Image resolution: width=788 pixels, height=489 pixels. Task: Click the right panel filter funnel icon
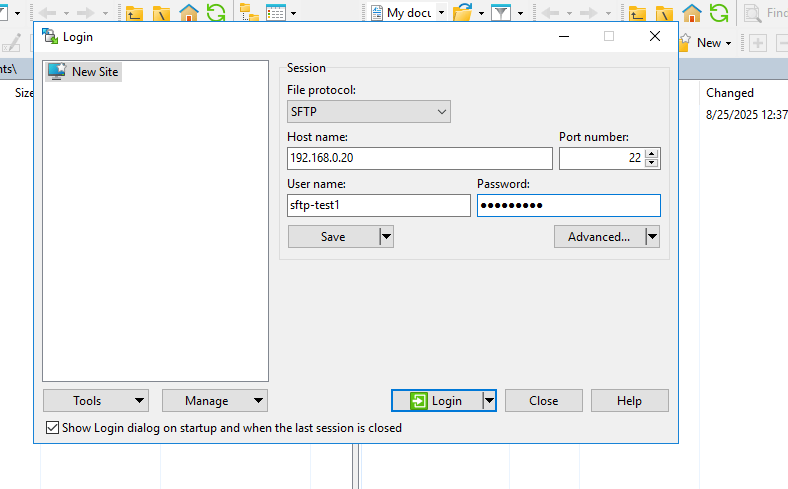(x=501, y=13)
